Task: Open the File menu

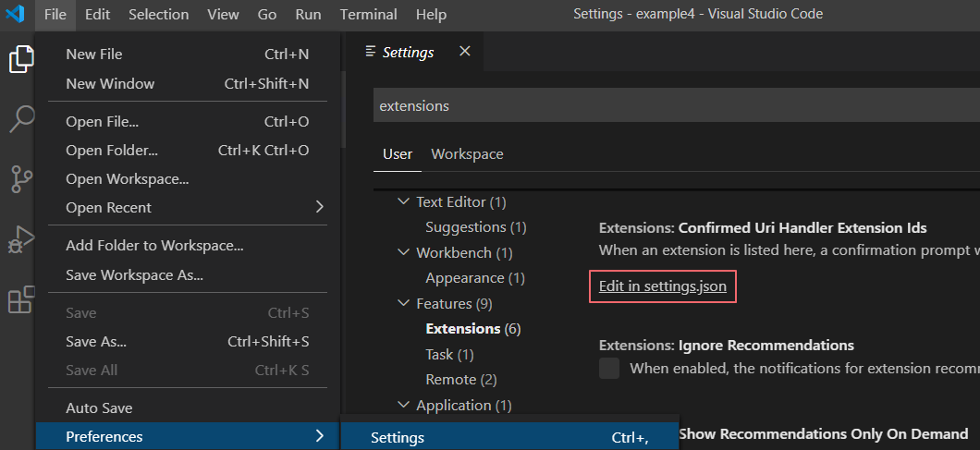Action: (x=55, y=15)
